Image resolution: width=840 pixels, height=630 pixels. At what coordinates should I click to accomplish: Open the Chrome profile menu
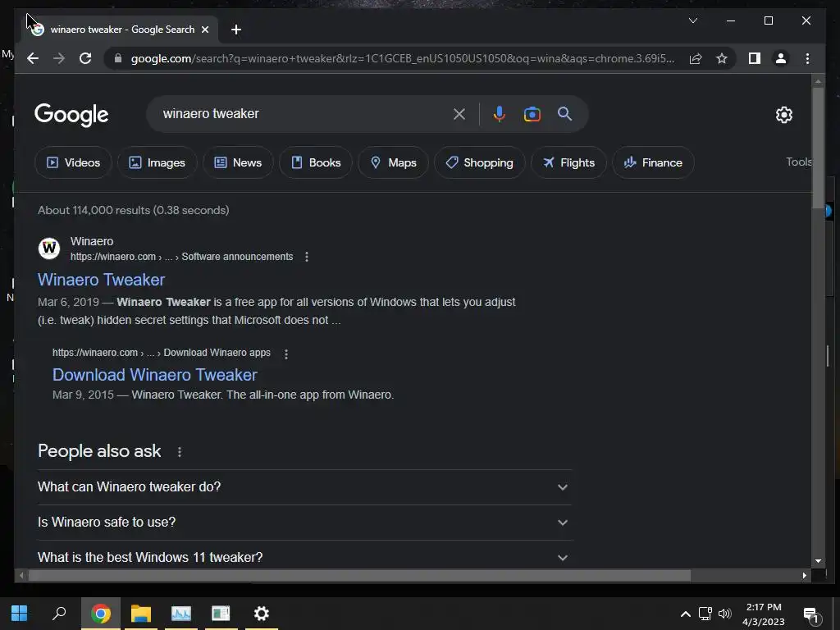(781, 58)
